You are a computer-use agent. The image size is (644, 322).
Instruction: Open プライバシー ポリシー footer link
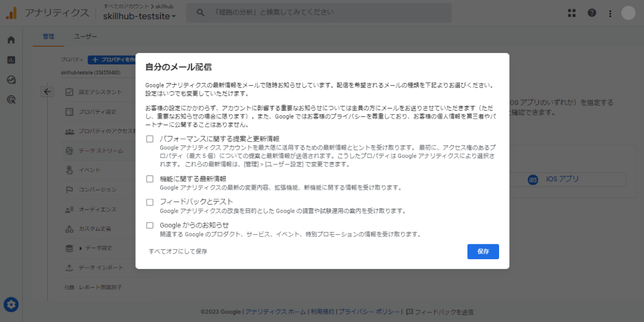coord(369,312)
